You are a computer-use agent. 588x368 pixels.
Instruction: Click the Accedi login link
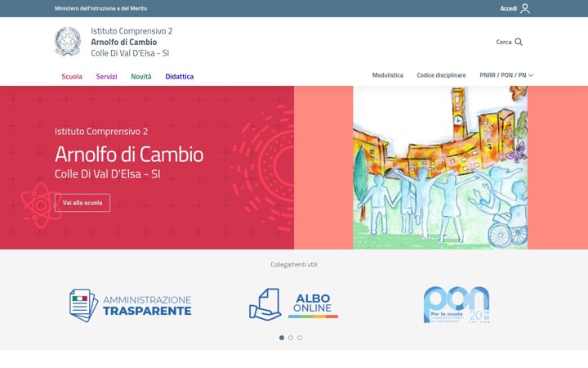[x=509, y=8]
